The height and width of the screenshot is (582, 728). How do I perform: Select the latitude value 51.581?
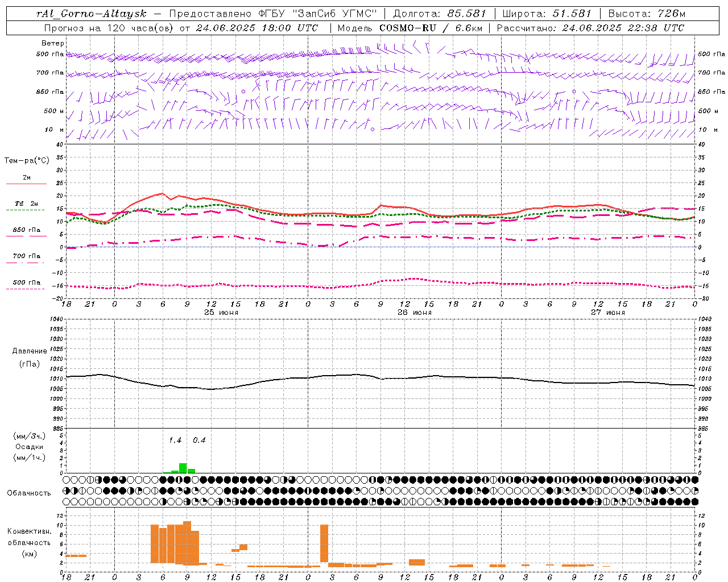point(572,14)
